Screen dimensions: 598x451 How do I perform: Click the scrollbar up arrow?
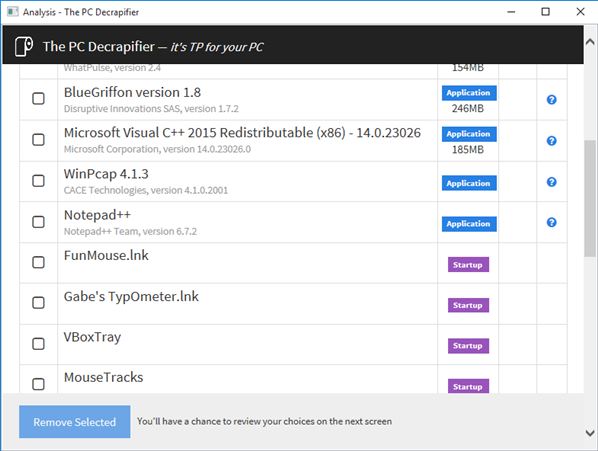point(590,42)
